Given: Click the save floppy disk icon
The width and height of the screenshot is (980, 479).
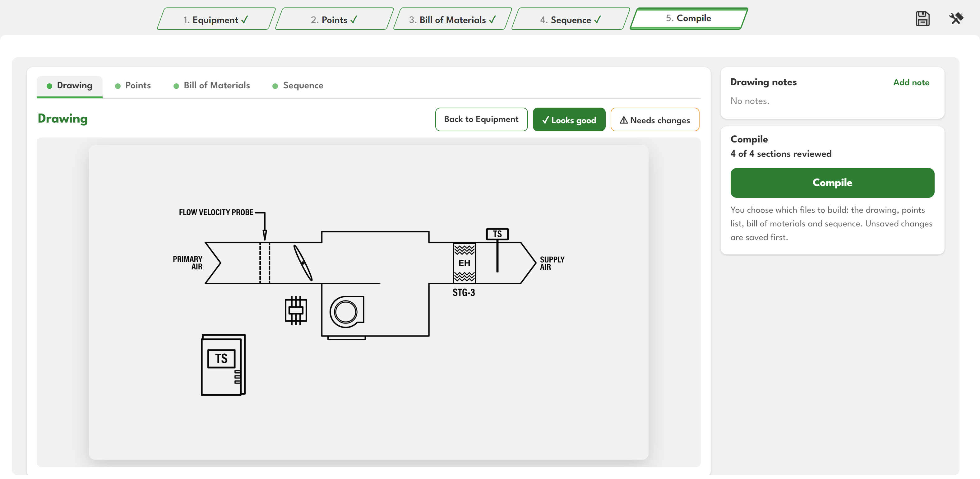Looking at the screenshot, I should click(x=922, y=18).
